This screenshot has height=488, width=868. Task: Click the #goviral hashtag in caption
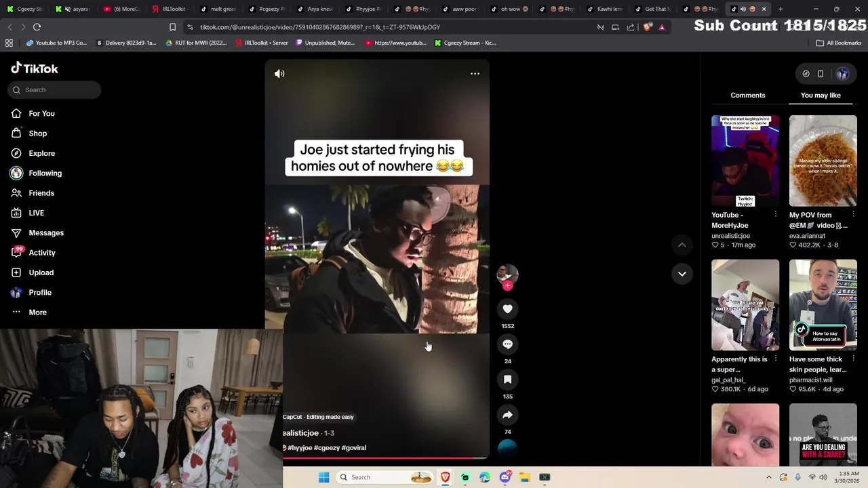click(354, 447)
